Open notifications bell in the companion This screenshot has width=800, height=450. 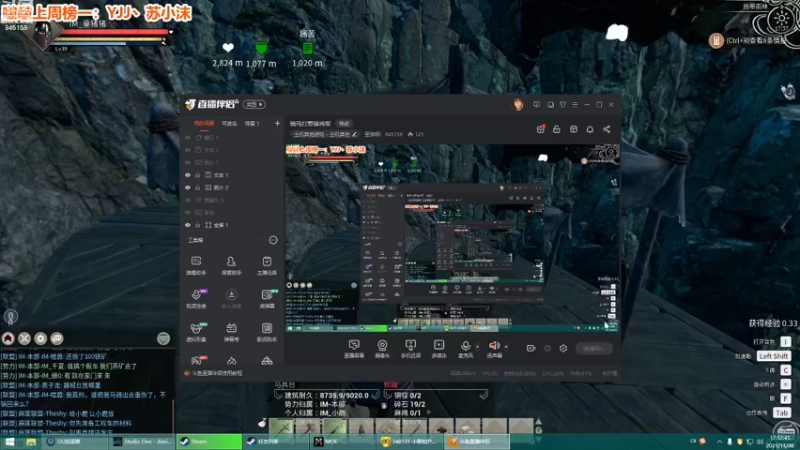(x=590, y=129)
